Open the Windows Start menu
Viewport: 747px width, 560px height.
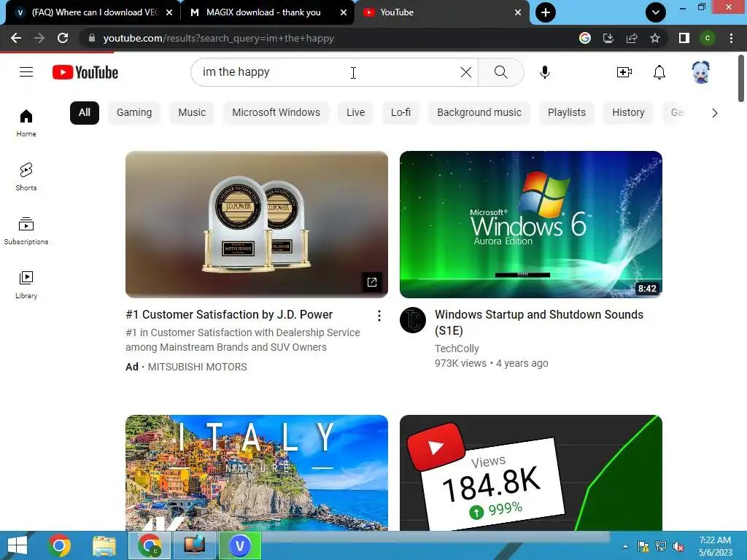coord(18,545)
